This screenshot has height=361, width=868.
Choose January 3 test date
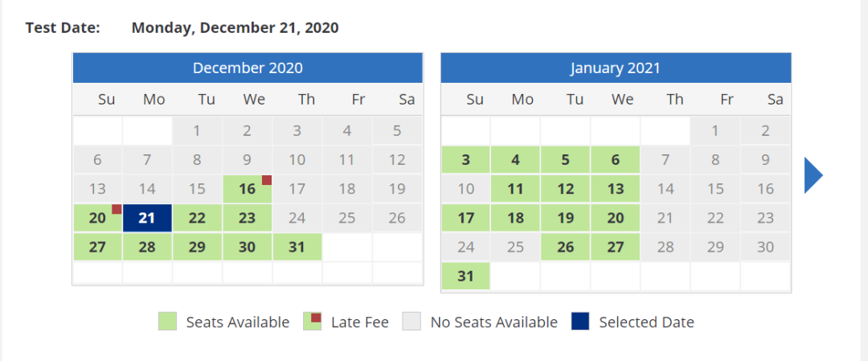[465, 160]
